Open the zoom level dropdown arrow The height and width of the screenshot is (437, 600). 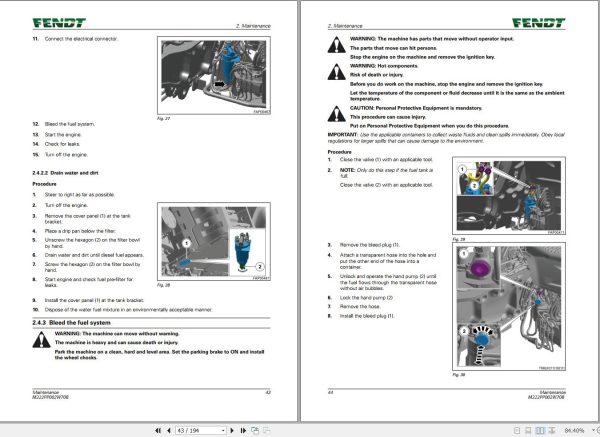[593, 430]
